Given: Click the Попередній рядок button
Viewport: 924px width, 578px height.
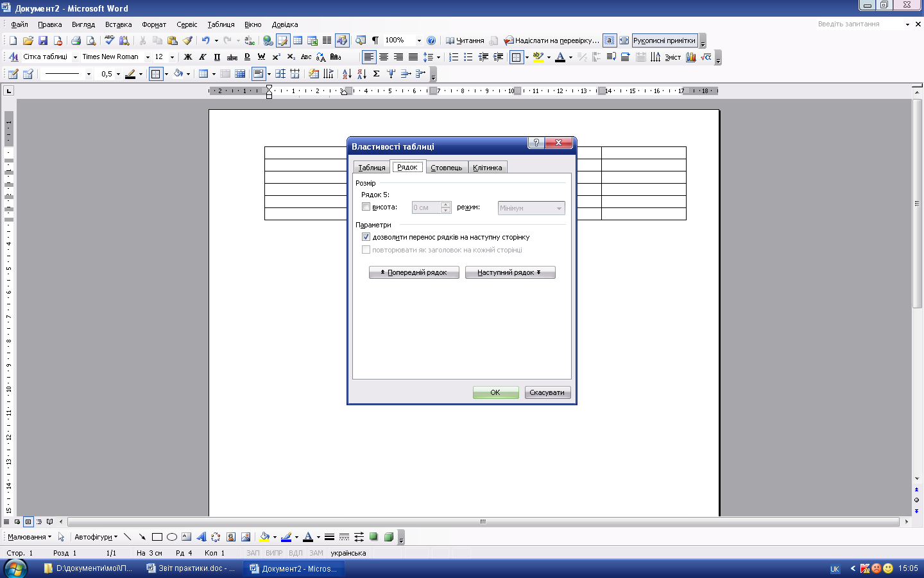Looking at the screenshot, I should (x=414, y=272).
